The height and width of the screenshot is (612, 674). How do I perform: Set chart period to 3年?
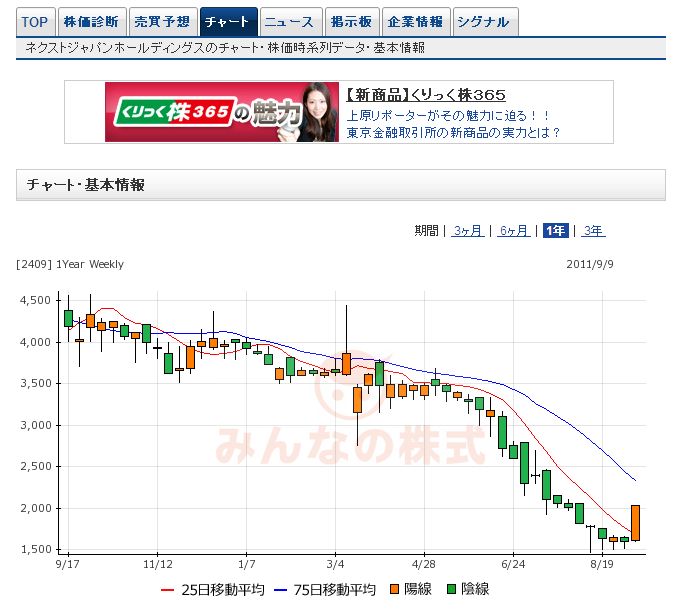coord(593,231)
